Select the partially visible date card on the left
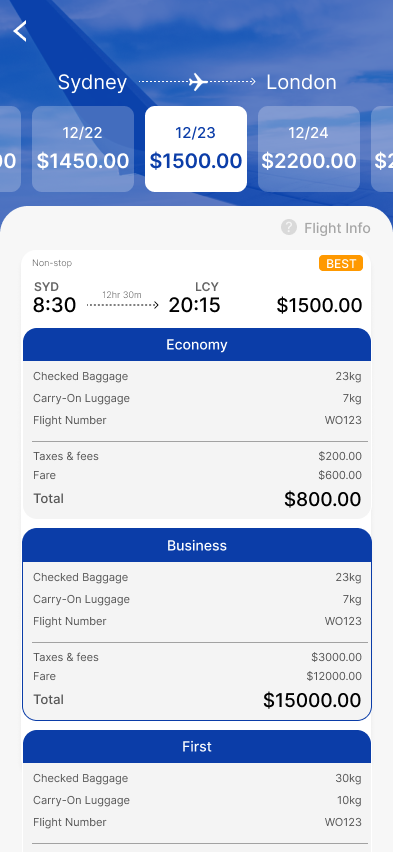Image resolution: width=393 pixels, height=852 pixels. (x=10, y=149)
